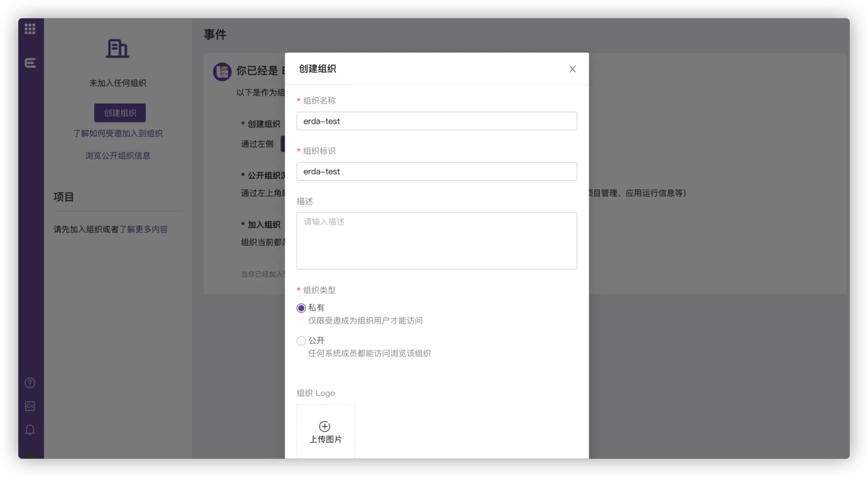Screen dimensions: 868x477
Task: Click the 事件 heading
Action: 215,35
